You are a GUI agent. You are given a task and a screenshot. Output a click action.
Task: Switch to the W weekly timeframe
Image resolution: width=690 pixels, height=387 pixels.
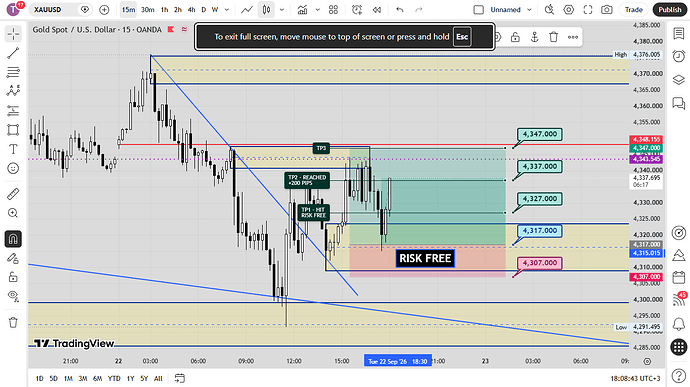point(215,9)
